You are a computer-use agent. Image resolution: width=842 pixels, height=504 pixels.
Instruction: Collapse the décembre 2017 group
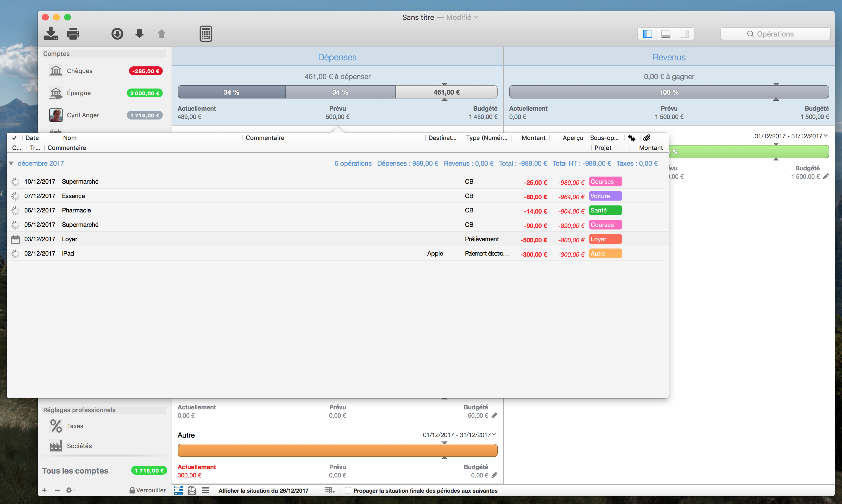click(11, 163)
